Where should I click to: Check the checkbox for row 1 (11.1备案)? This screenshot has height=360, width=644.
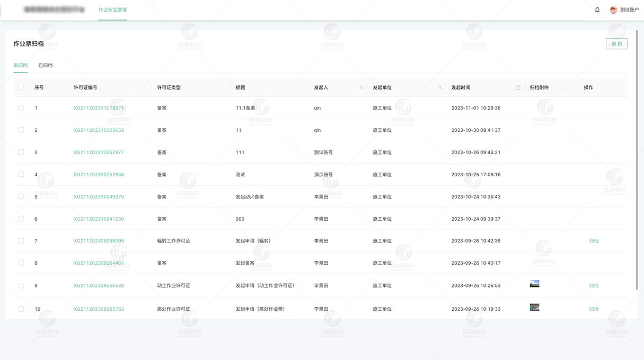[21, 107]
